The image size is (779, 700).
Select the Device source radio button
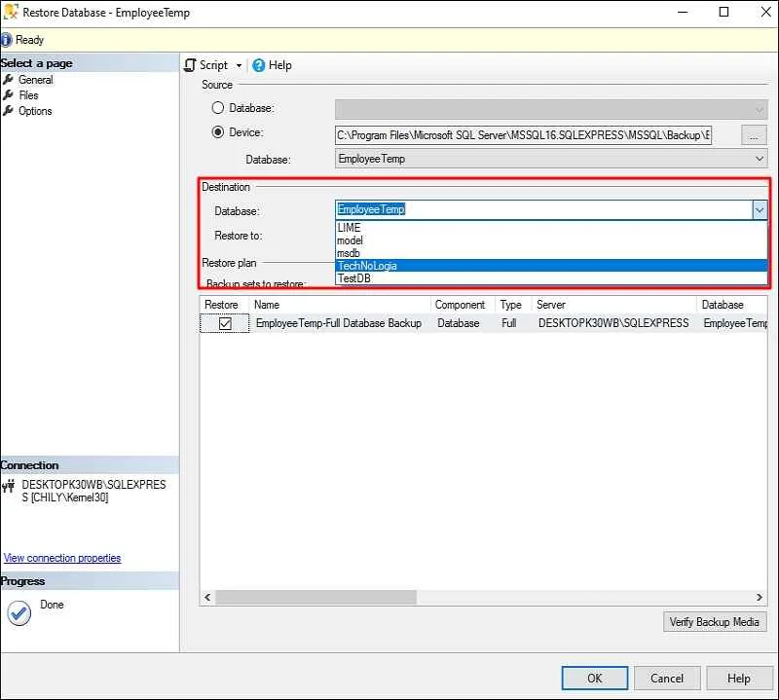[217, 132]
